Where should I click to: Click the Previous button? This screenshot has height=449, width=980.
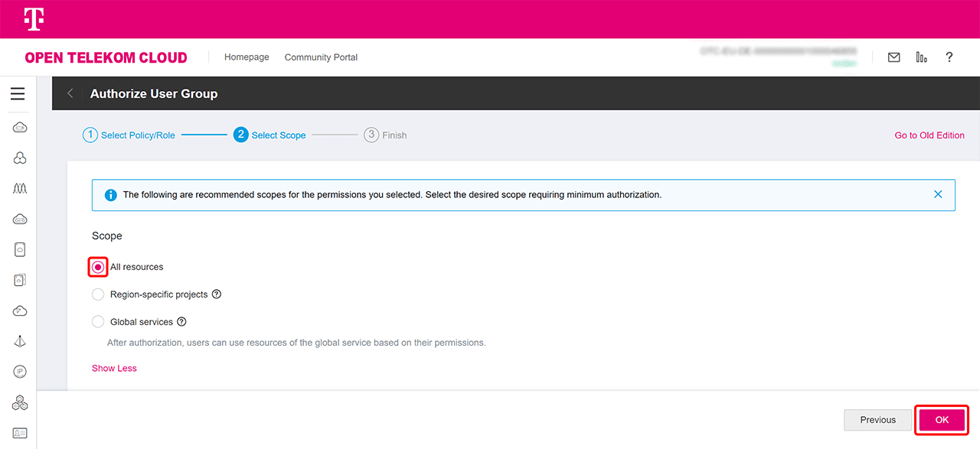pyautogui.click(x=877, y=420)
